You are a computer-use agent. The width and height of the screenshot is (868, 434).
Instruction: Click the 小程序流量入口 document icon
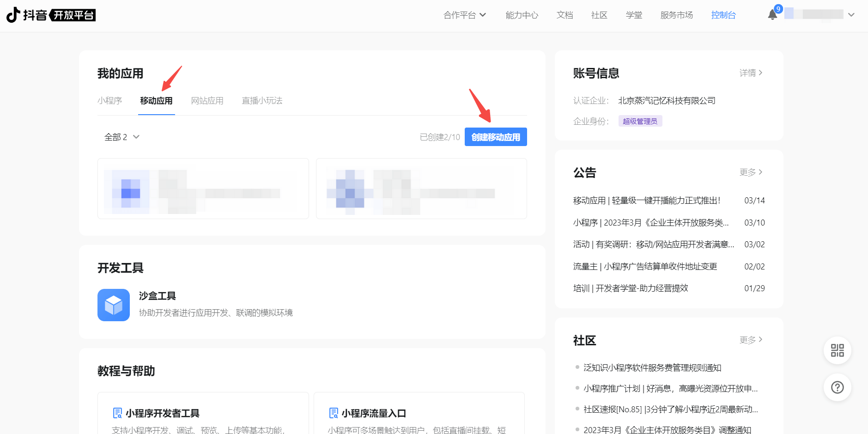click(x=334, y=413)
